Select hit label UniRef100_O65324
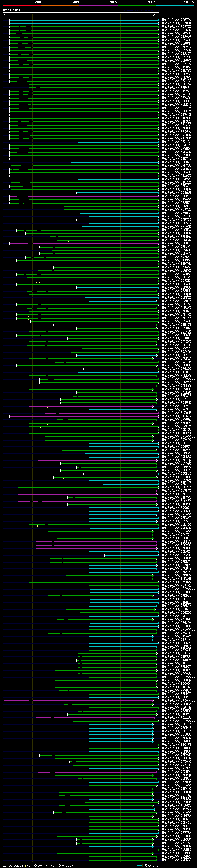 tap(177, 186)
